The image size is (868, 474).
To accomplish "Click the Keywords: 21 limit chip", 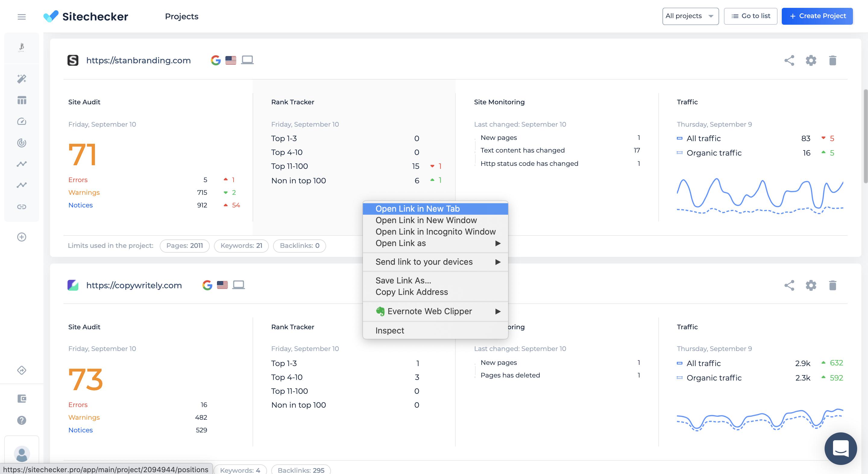I will pyautogui.click(x=241, y=246).
